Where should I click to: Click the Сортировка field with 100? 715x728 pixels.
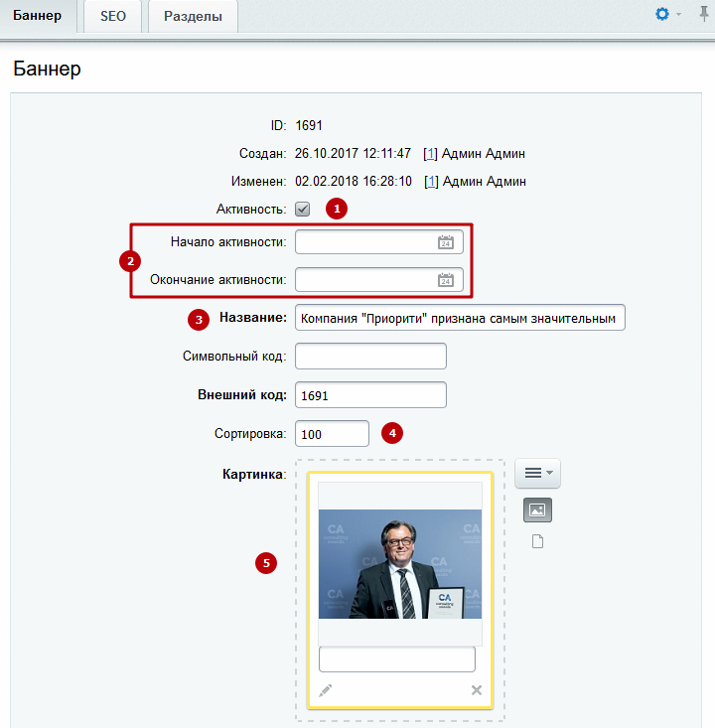pyautogui.click(x=332, y=434)
